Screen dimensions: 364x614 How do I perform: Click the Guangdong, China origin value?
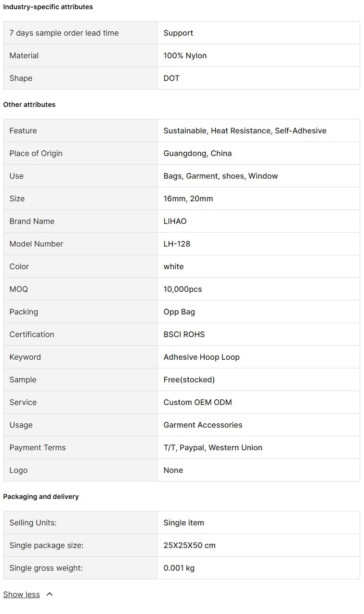tap(197, 153)
